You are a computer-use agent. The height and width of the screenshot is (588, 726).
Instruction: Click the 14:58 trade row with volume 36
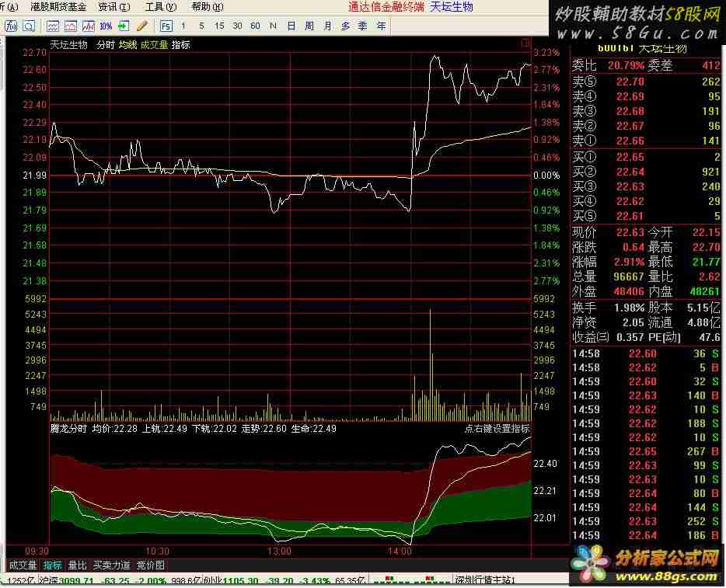tap(646, 354)
